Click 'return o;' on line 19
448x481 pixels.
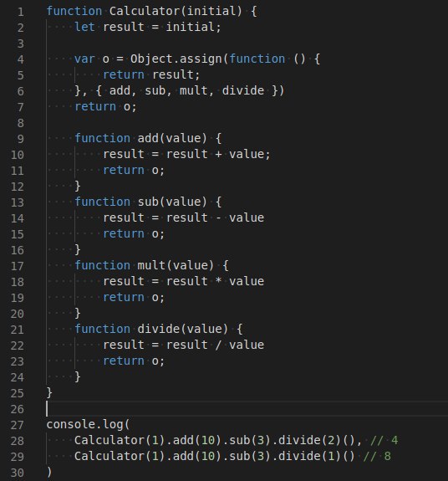[134, 297]
